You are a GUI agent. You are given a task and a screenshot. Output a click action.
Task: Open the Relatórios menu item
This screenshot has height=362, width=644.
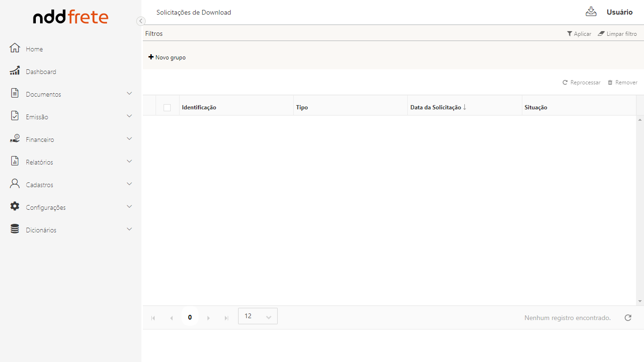(x=40, y=162)
